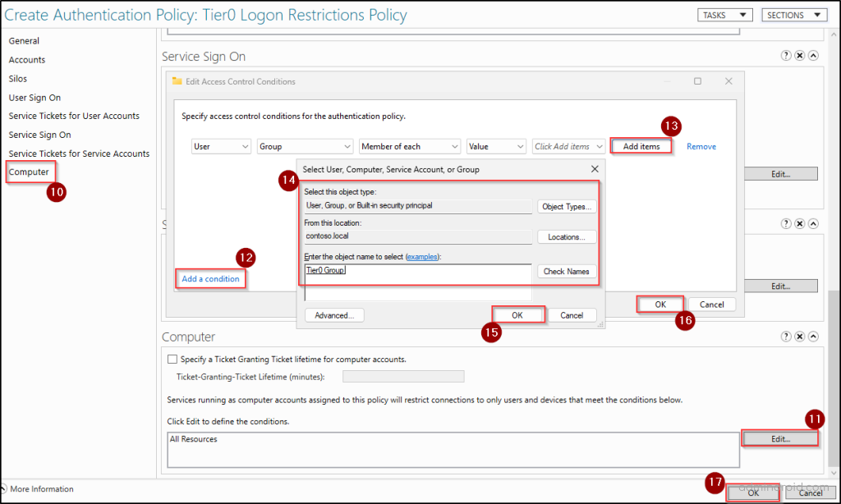Collapse the Computer section using its chevron

click(812, 336)
